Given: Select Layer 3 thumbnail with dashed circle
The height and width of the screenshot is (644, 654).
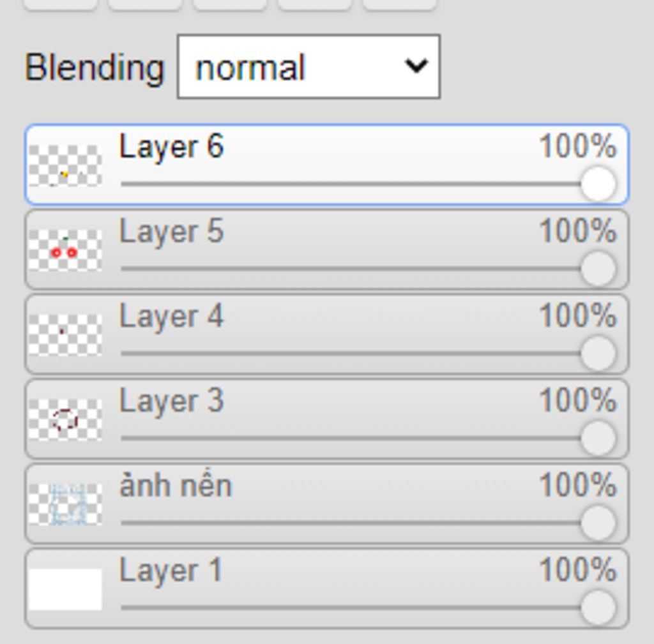Looking at the screenshot, I should pyautogui.click(x=65, y=420).
